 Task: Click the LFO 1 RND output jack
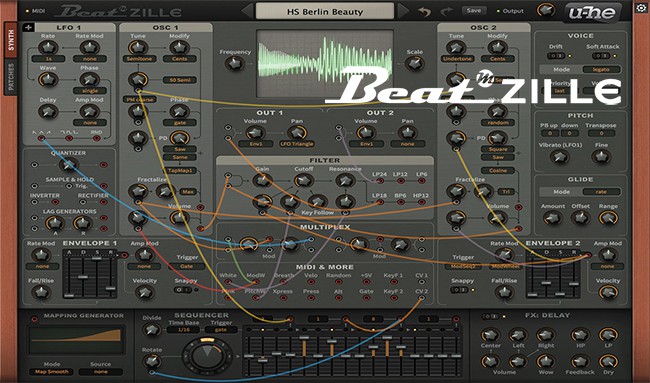tap(97, 138)
